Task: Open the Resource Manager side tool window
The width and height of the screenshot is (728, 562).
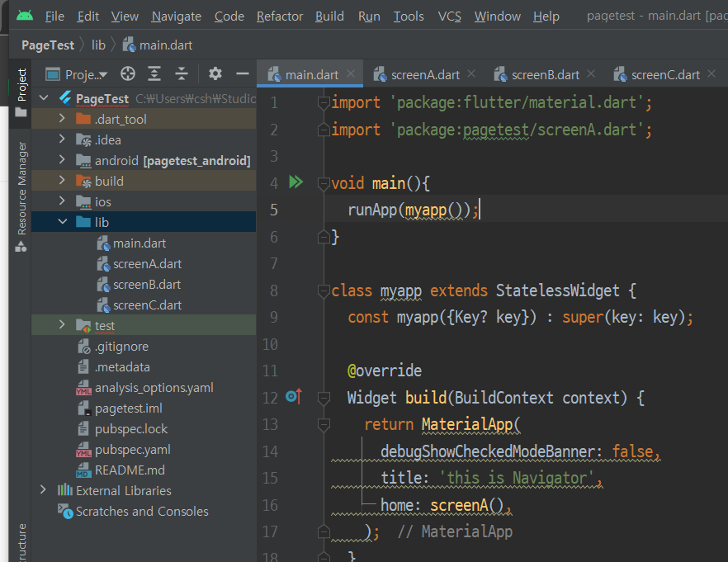Action: click(x=22, y=188)
